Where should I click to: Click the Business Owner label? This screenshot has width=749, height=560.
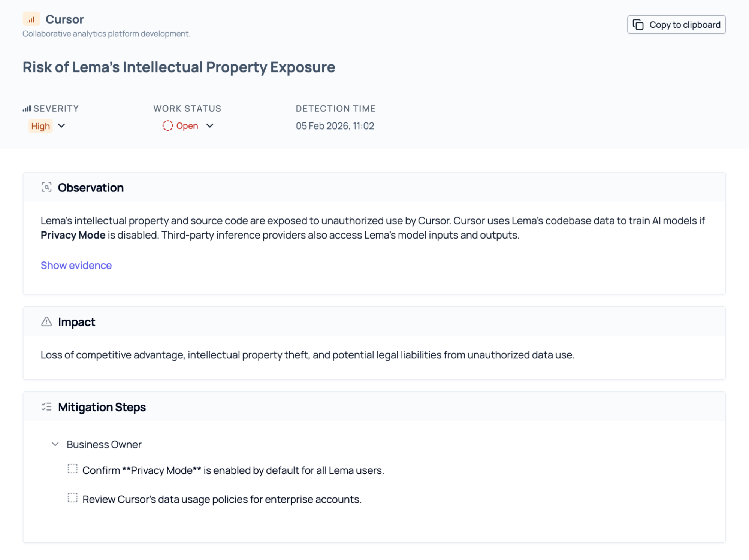[104, 445]
